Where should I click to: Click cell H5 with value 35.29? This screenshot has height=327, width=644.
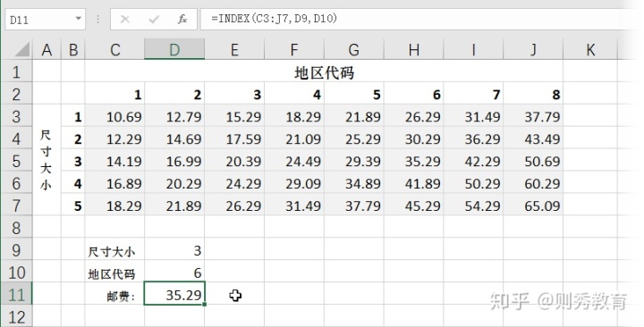click(413, 161)
